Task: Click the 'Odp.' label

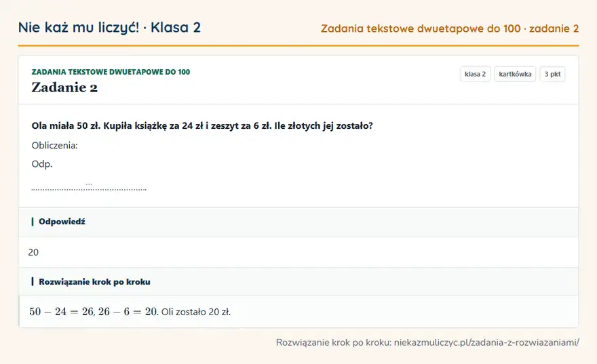Action: pyautogui.click(x=42, y=164)
